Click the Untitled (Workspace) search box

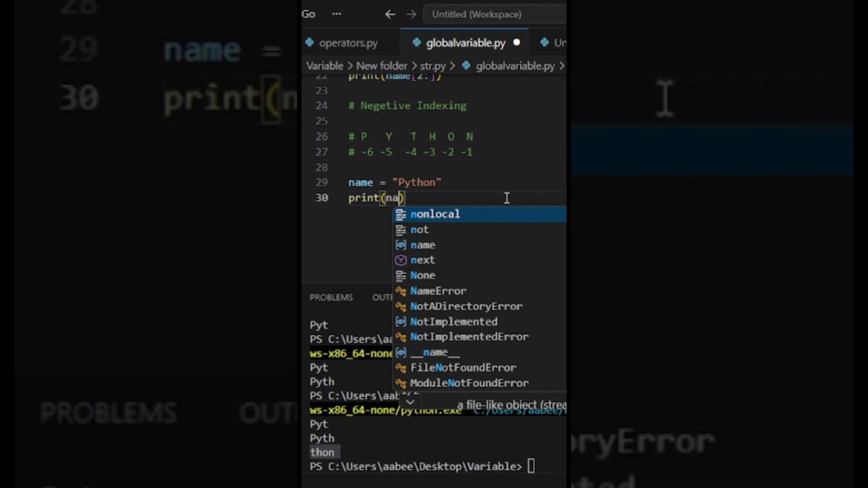(x=494, y=14)
